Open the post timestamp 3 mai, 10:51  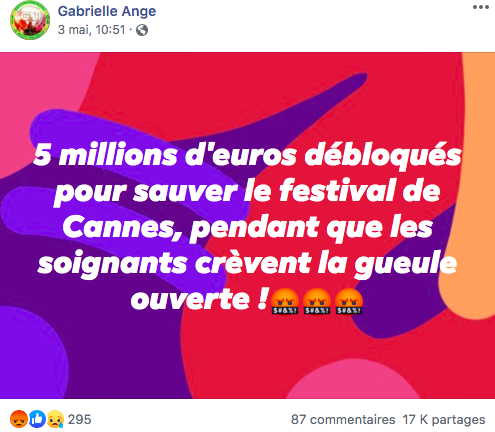pos(91,30)
